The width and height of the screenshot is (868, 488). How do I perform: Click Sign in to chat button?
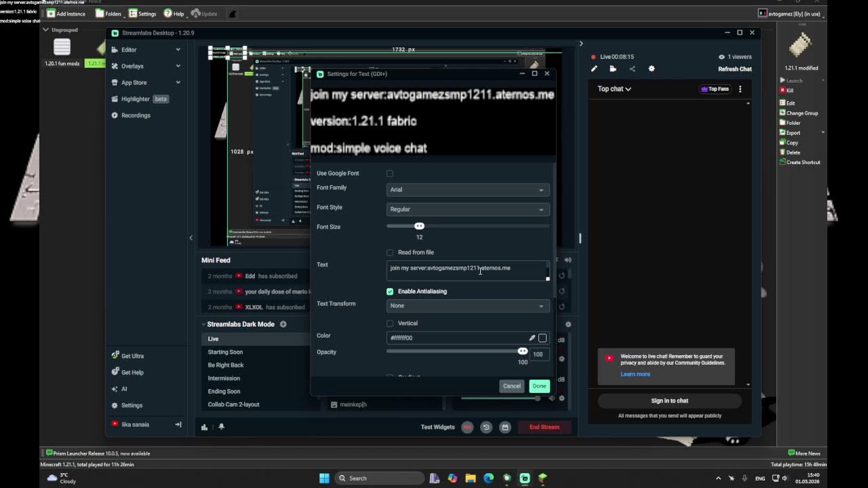[x=670, y=401]
